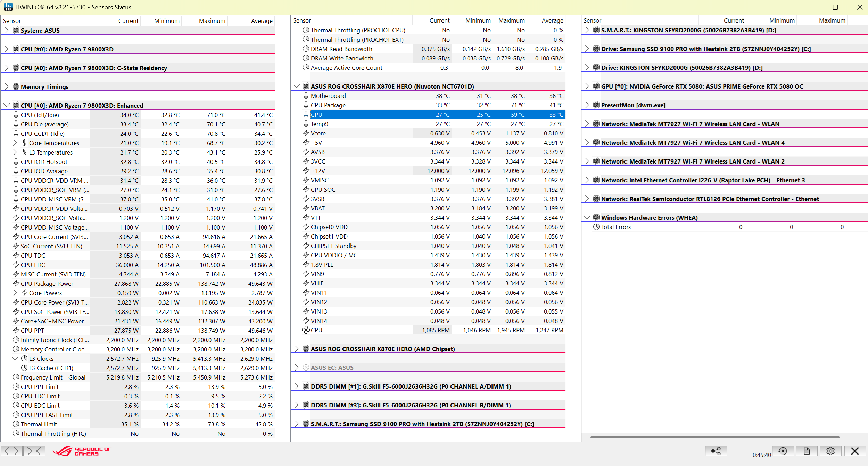Click the chip icon next to Memory Timings

coord(16,86)
